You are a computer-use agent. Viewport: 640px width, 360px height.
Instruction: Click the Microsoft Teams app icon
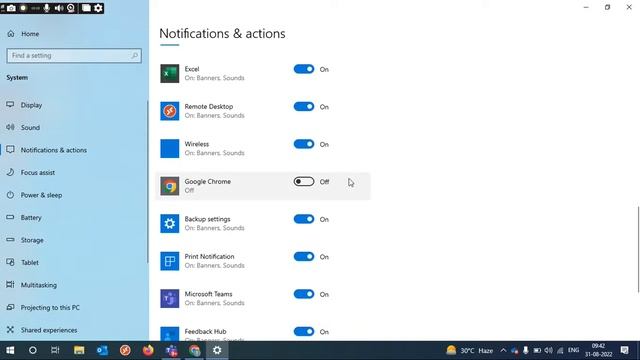point(169,299)
